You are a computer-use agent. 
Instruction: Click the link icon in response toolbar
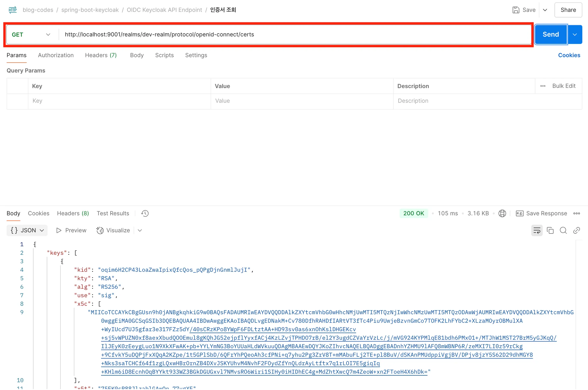(577, 230)
